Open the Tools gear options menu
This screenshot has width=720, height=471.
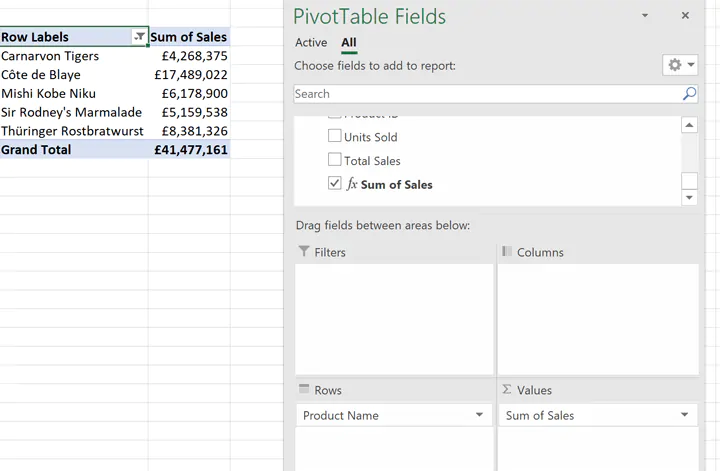point(680,65)
